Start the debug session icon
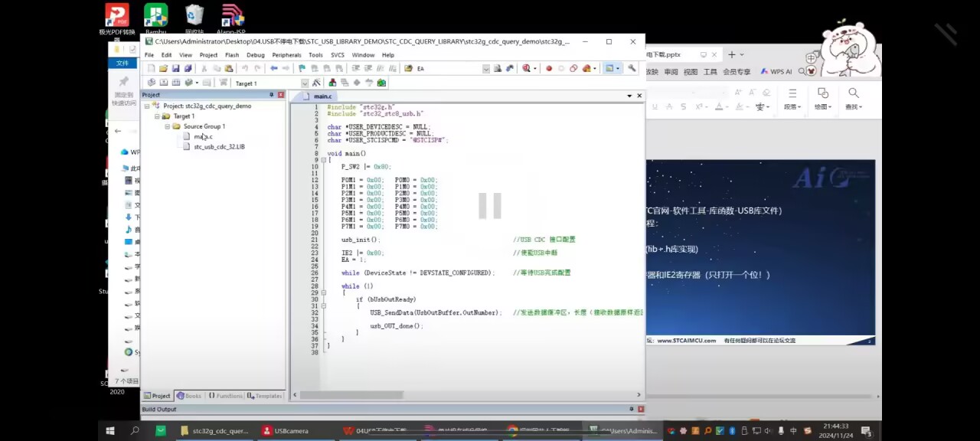The width and height of the screenshot is (980, 441). [x=526, y=68]
